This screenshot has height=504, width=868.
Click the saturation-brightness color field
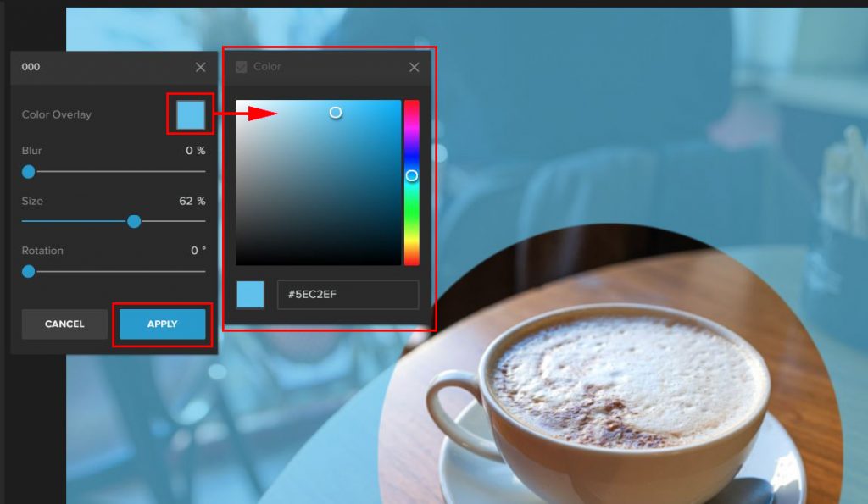[319, 183]
